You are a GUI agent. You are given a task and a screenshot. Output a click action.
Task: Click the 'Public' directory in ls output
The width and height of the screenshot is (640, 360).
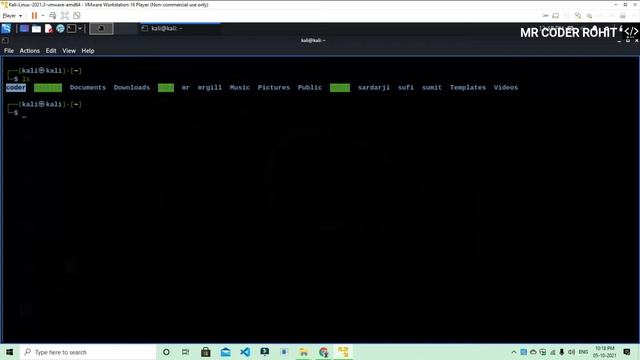(x=310, y=88)
